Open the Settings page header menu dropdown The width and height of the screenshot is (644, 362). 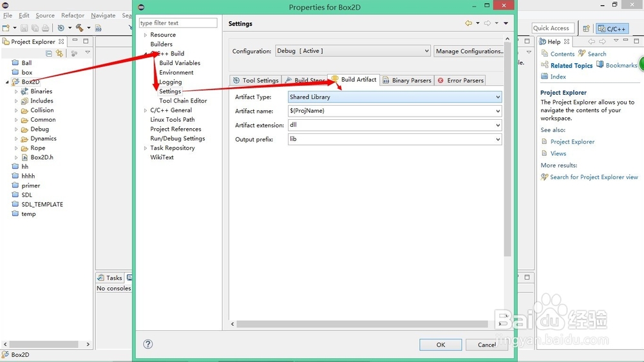coord(506,23)
